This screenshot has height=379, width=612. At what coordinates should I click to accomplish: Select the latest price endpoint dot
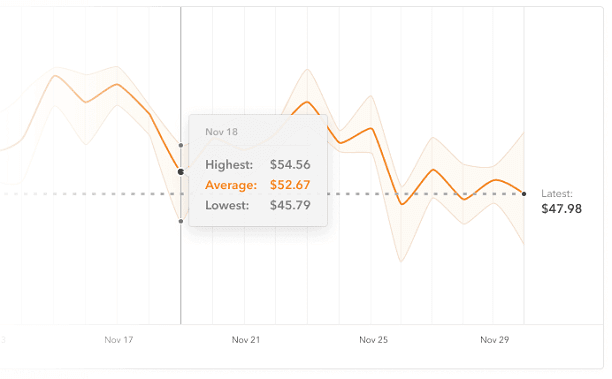click(524, 194)
